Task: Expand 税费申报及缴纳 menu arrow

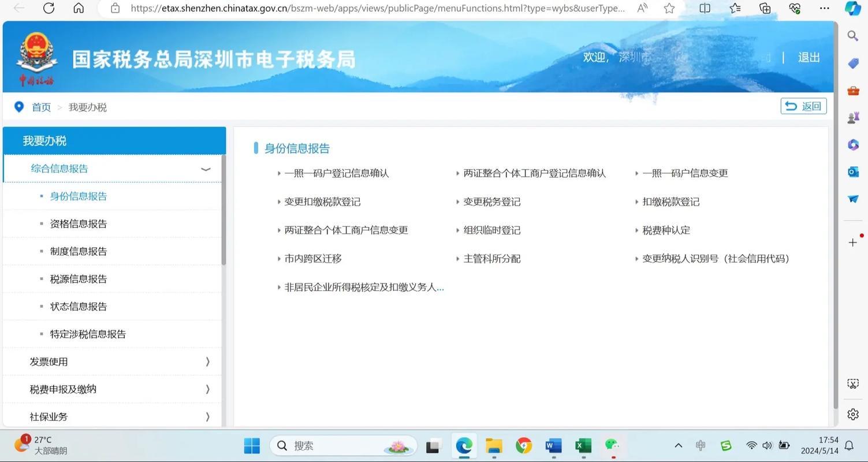Action: click(x=207, y=389)
